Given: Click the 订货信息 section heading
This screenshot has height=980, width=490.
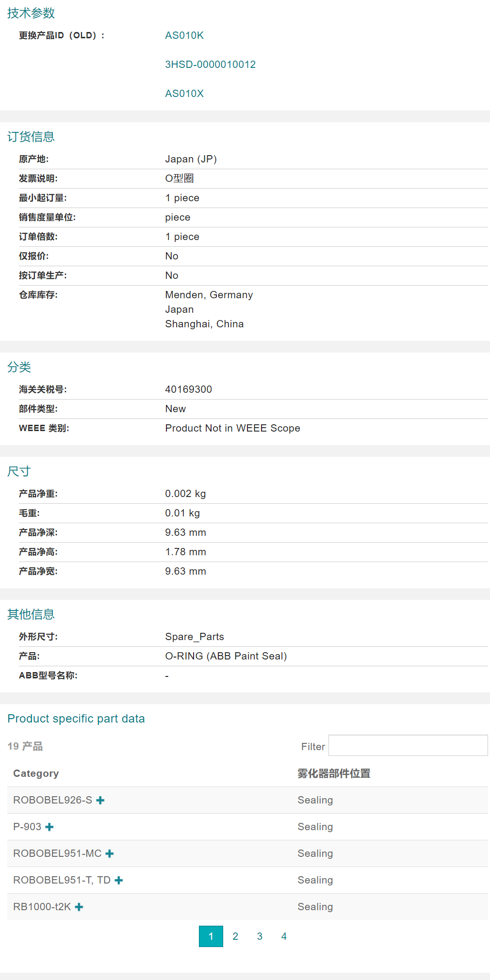Looking at the screenshot, I should tap(31, 137).
